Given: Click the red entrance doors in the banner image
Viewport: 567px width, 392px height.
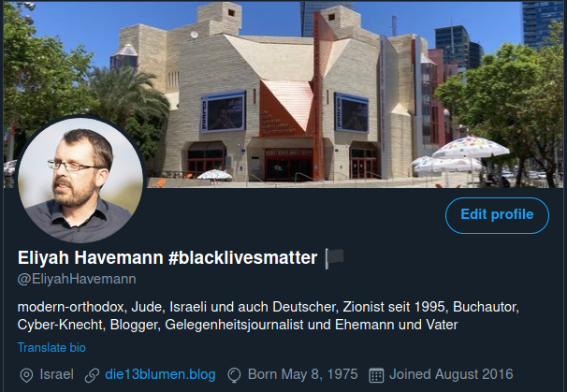Looking at the screenshot, I should point(288,164).
